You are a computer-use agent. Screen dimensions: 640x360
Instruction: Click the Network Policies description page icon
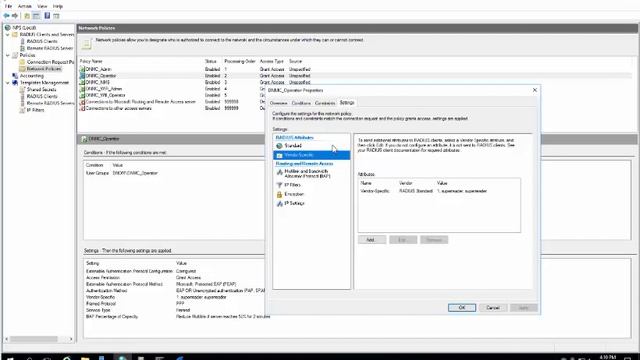(87, 44)
